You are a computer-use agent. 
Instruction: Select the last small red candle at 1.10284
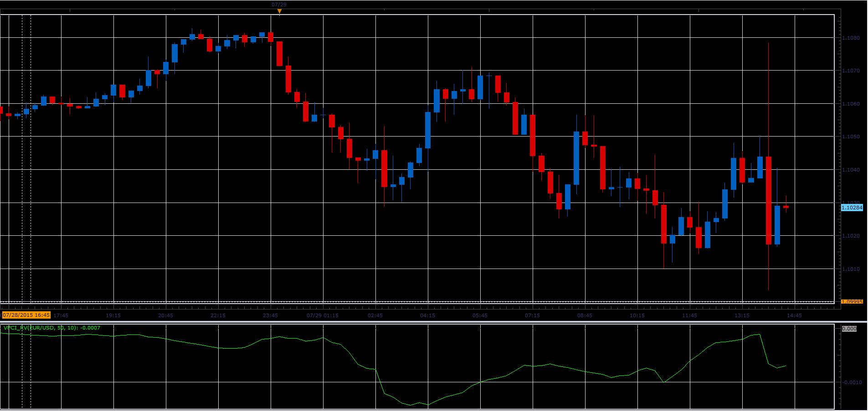786,207
